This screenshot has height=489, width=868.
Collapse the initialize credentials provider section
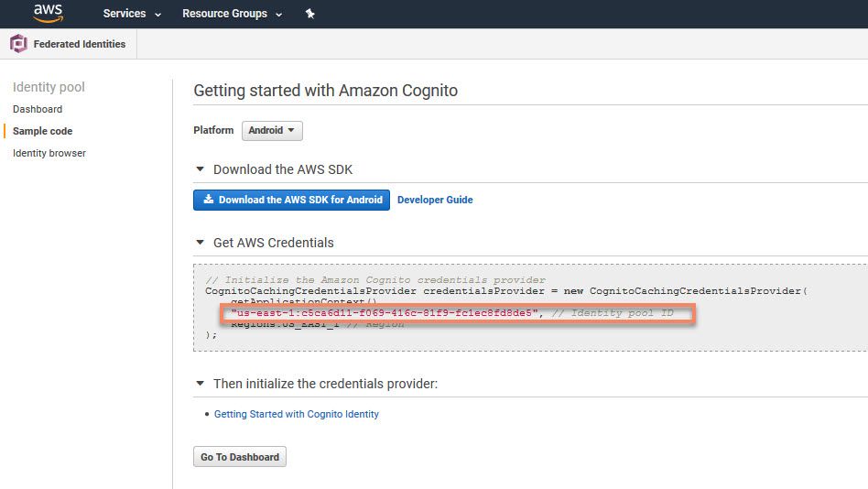coord(201,384)
